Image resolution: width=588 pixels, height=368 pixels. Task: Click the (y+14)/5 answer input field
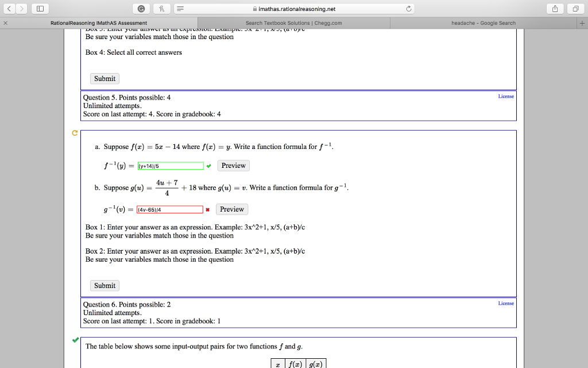(x=170, y=166)
